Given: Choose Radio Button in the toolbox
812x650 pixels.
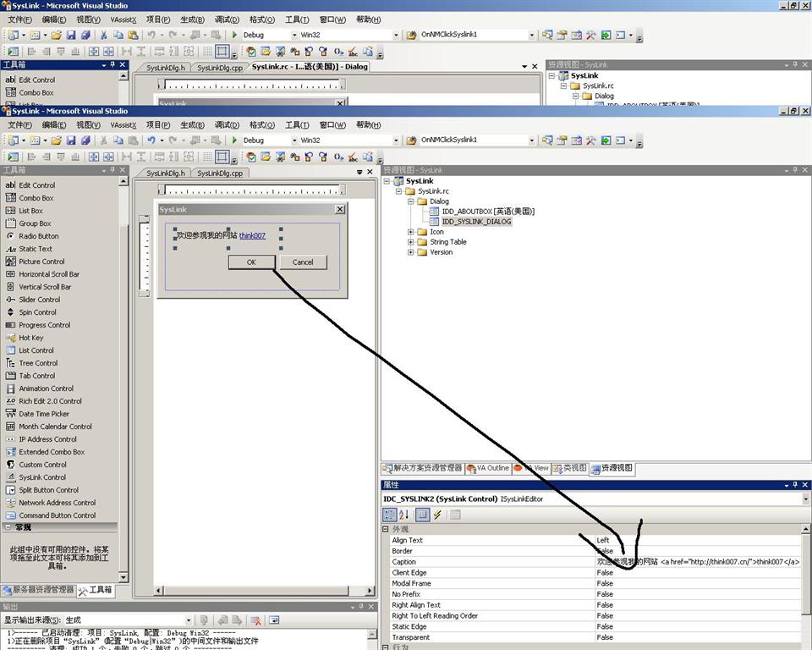Looking at the screenshot, I should pos(39,236).
